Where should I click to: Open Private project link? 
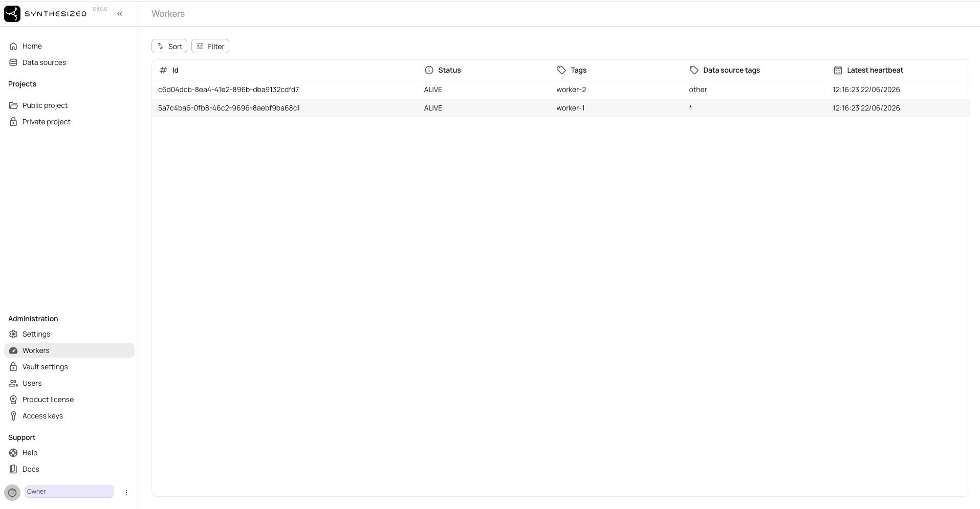coord(47,122)
